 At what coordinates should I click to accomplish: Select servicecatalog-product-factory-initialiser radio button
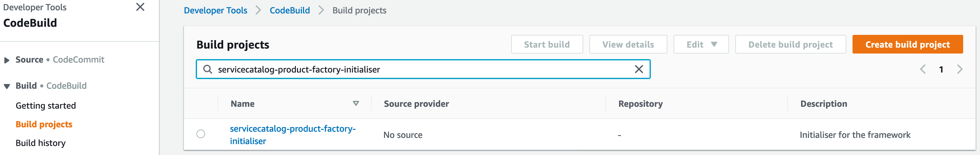[200, 134]
